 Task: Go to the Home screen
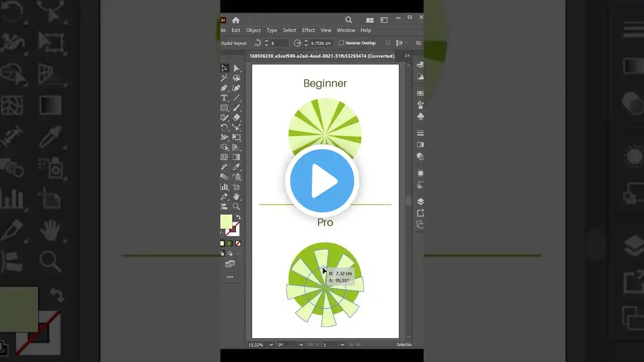click(235, 20)
